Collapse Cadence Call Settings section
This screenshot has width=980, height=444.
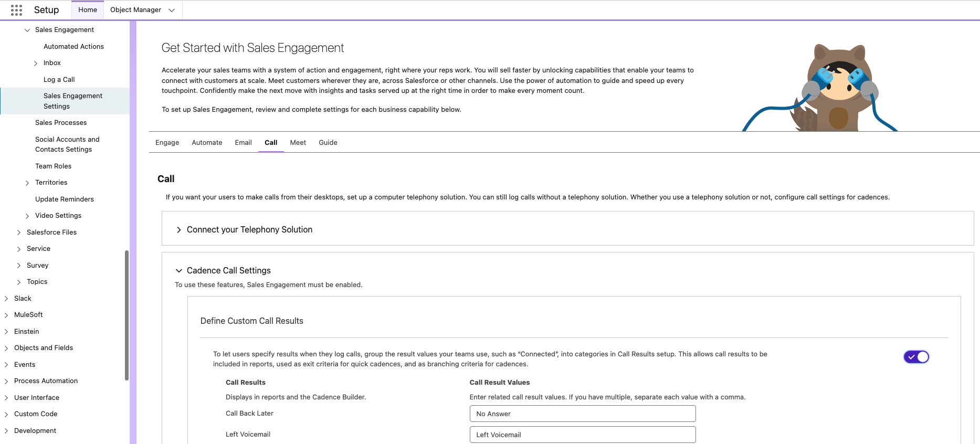[x=178, y=271]
